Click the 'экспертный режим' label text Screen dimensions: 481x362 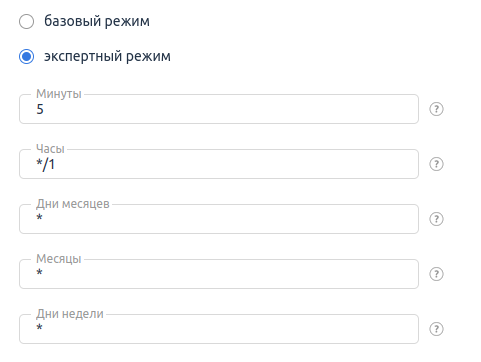pos(107,56)
